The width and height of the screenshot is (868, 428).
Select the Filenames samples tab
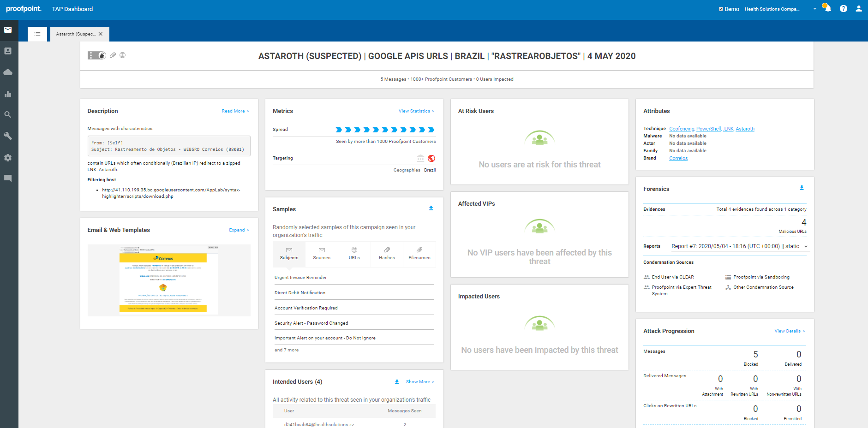[419, 254]
